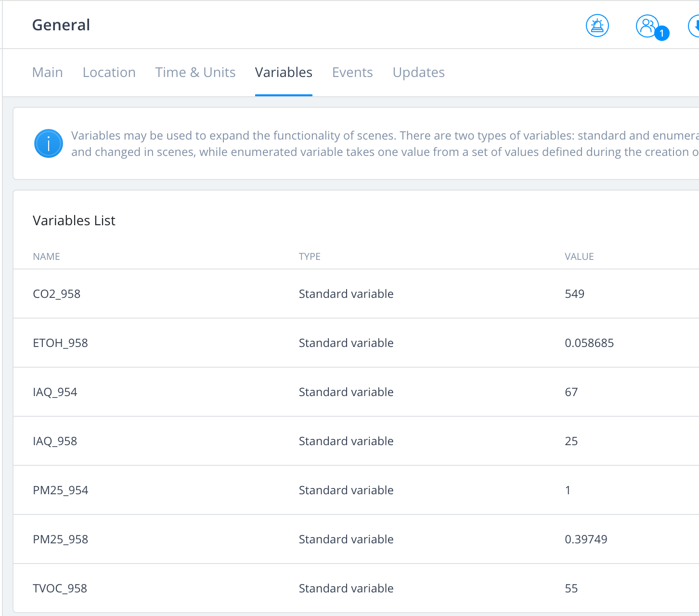
Task: Switch to the Main tab
Action: [47, 73]
